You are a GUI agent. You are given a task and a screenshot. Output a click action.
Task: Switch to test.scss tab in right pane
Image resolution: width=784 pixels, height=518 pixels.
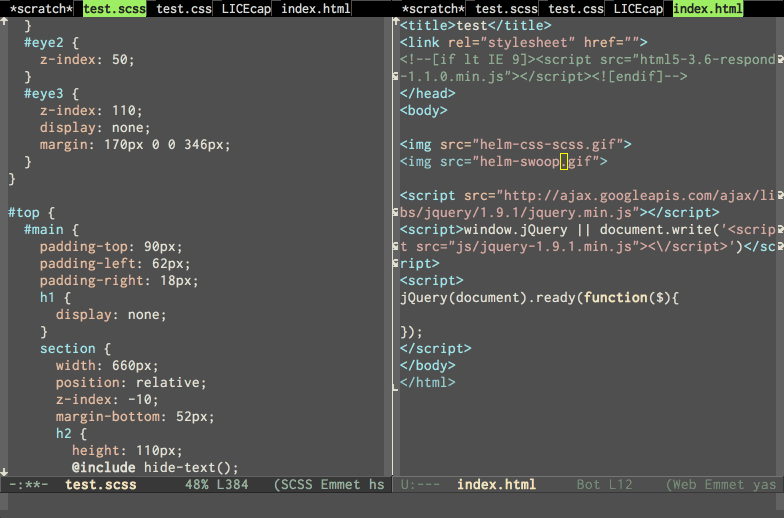[x=506, y=9]
